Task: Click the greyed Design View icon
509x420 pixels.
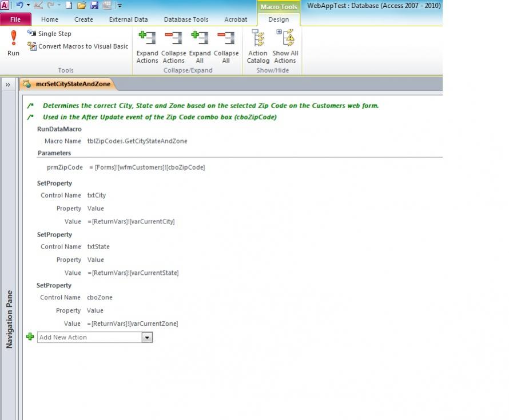Action: point(38,5)
